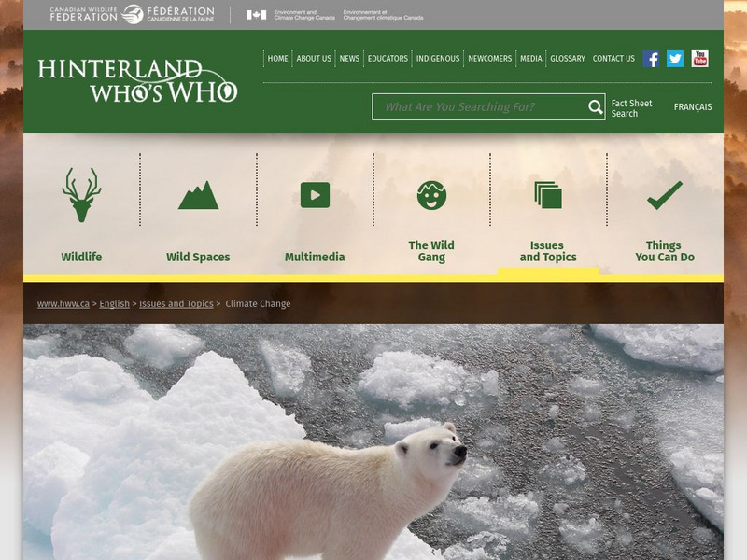The width and height of the screenshot is (747, 560).
Task: Select the Multimedia section label
Action: [x=315, y=258]
